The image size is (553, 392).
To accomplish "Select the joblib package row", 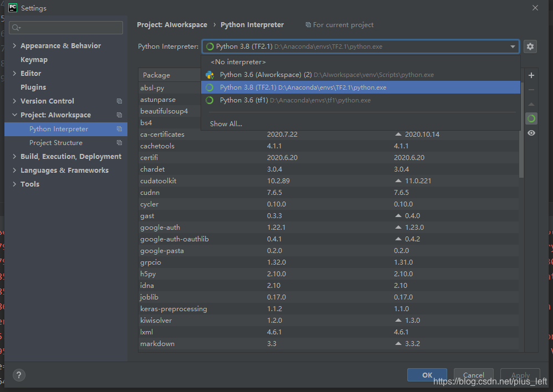I will pos(329,297).
